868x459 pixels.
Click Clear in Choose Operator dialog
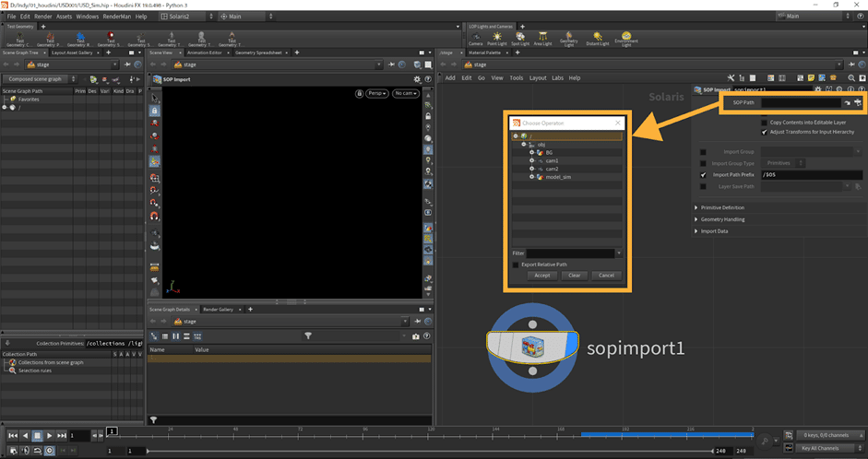point(574,276)
